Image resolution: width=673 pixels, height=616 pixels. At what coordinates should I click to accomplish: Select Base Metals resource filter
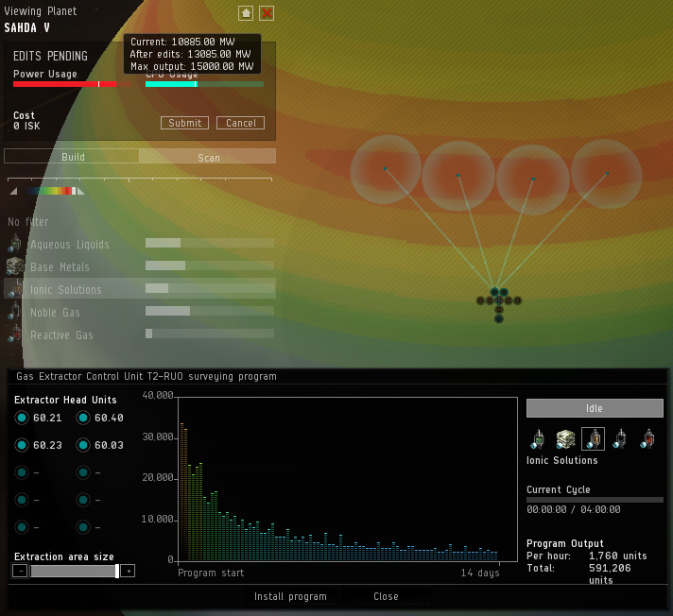click(x=140, y=266)
